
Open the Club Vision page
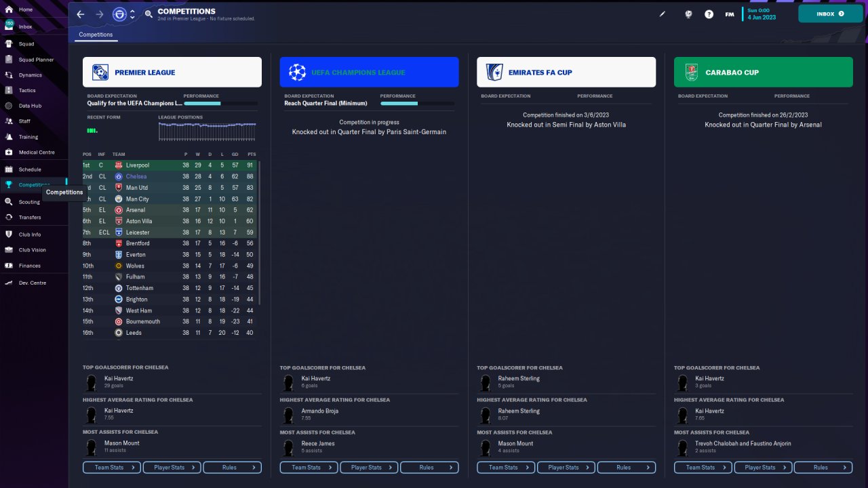(x=33, y=250)
